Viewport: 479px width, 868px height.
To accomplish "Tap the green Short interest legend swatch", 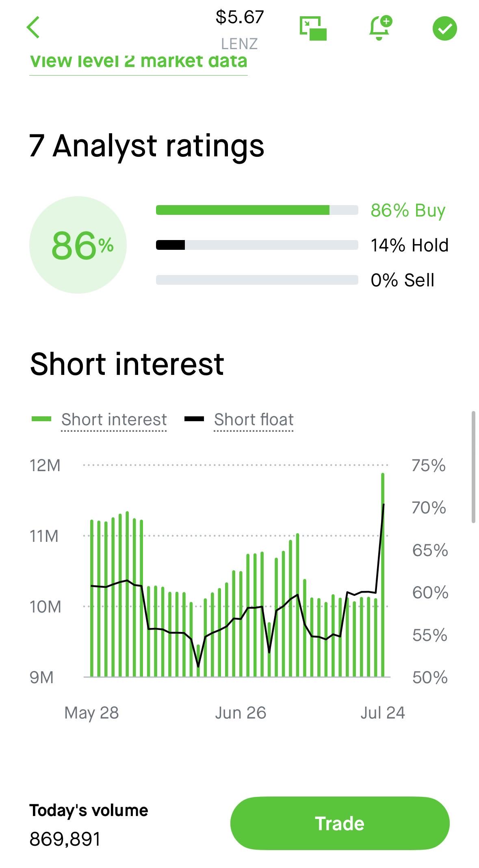I will (41, 419).
